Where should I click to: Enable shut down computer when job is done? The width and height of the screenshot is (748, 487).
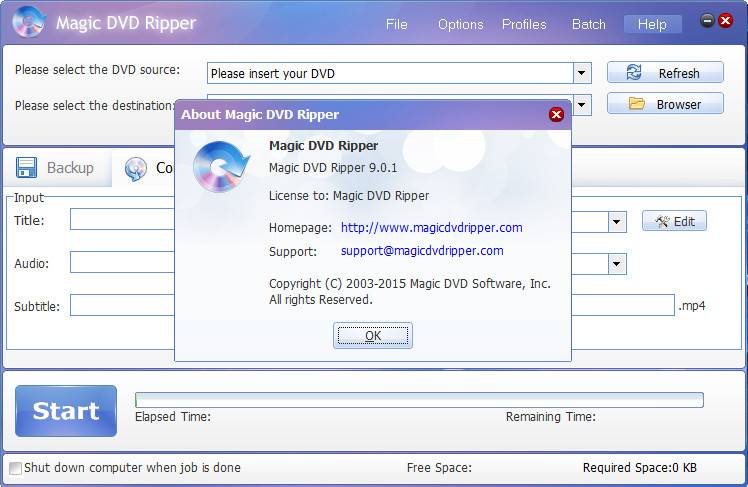[x=15, y=468]
